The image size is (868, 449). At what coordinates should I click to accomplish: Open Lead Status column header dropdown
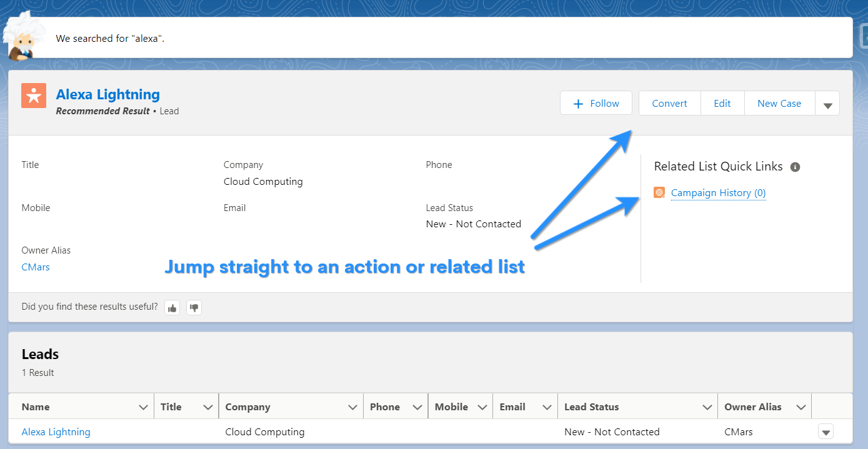click(x=707, y=407)
